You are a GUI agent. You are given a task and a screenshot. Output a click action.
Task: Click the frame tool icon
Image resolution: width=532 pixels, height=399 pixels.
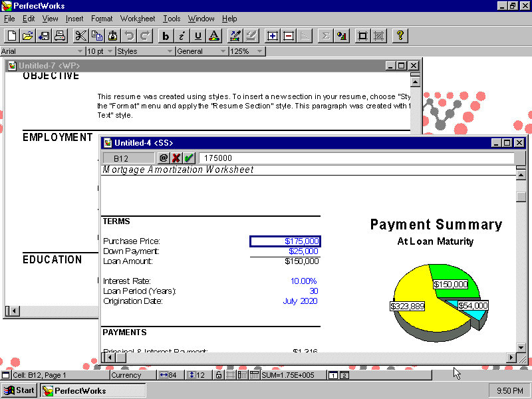pyautogui.click(x=362, y=36)
